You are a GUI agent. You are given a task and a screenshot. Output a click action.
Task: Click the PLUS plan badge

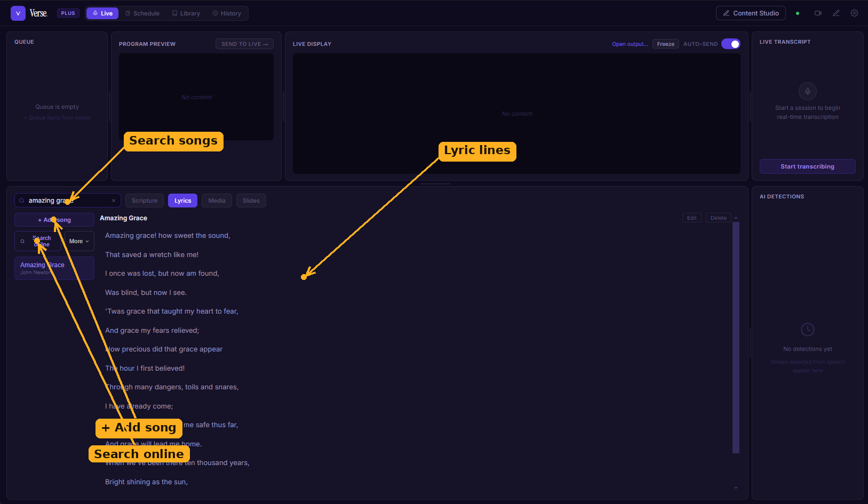(x=68, y=13)
